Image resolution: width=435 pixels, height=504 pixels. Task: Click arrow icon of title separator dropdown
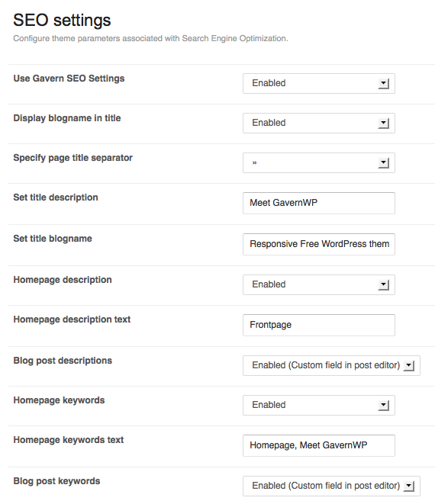(x=384, y=163)
